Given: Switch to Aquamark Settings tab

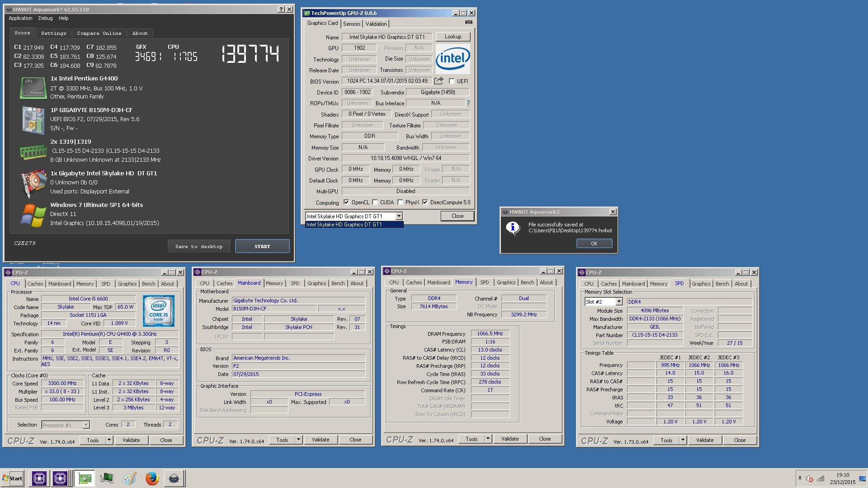Looking at the screenshot, I should click(53, 33).
